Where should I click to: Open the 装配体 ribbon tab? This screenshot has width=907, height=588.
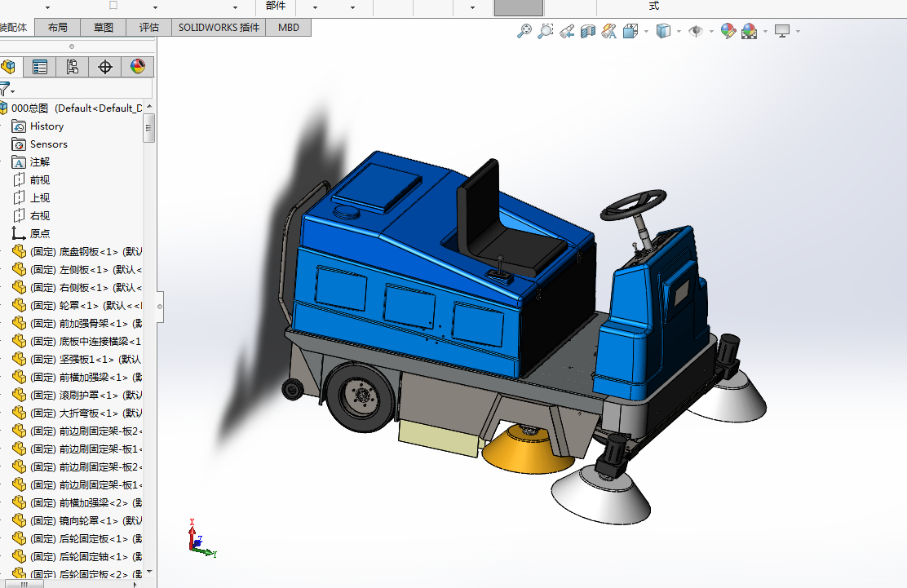pos(15,27)
